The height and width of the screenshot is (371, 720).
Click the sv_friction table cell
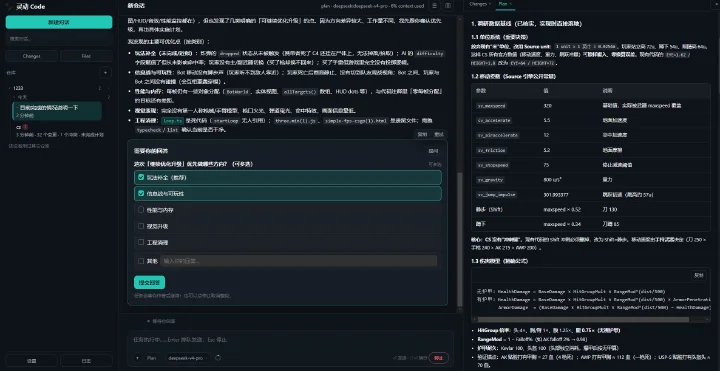click(x=491, y=150)
